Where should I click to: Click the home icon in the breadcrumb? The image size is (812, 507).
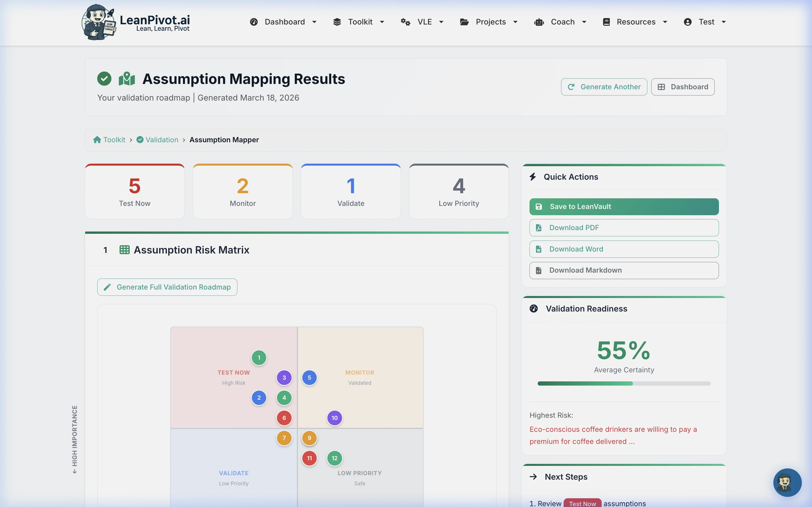97,139
